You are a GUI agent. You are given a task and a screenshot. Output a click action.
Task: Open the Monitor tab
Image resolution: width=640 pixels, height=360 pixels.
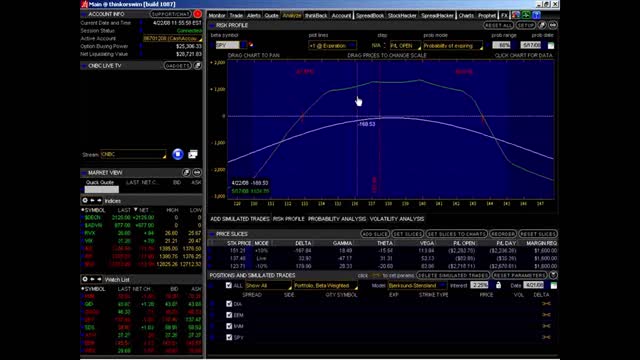(217, 16)
